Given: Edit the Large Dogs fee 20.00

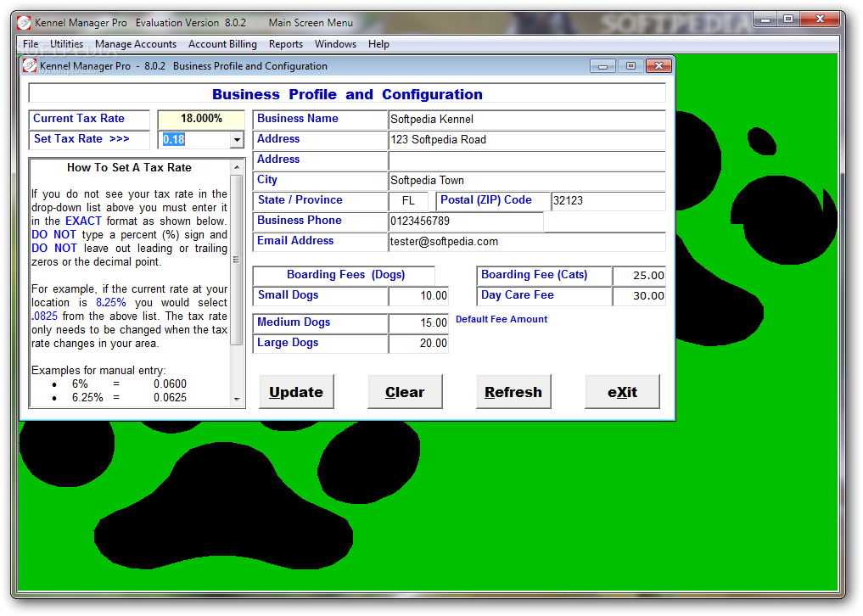Looking at the screenshot, I should point(418,344).
